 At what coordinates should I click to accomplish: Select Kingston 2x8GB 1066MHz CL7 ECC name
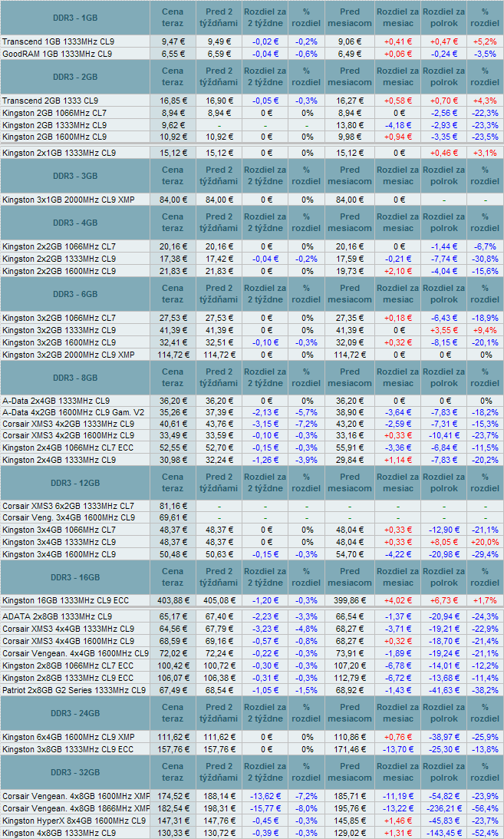[68, 666]
